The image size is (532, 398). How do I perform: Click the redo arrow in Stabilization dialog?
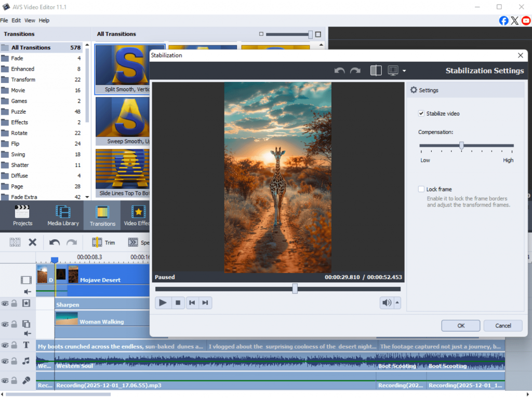tap(355, 71)
